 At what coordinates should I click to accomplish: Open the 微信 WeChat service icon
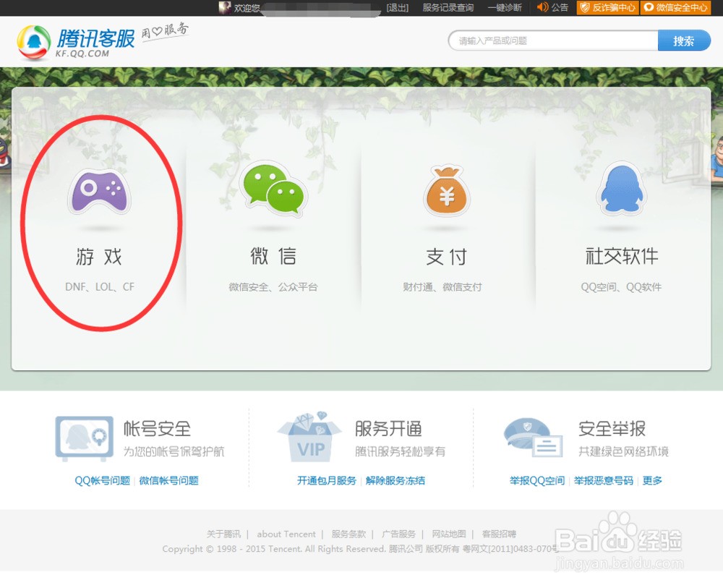click(x=273, y=189)
